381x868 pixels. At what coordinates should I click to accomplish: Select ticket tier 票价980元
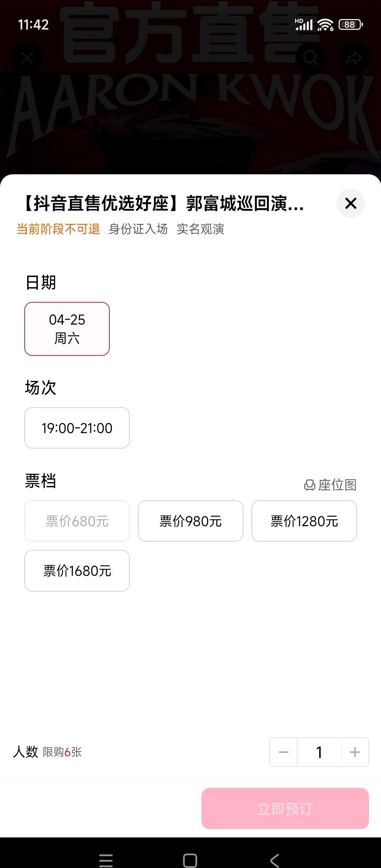190,521
